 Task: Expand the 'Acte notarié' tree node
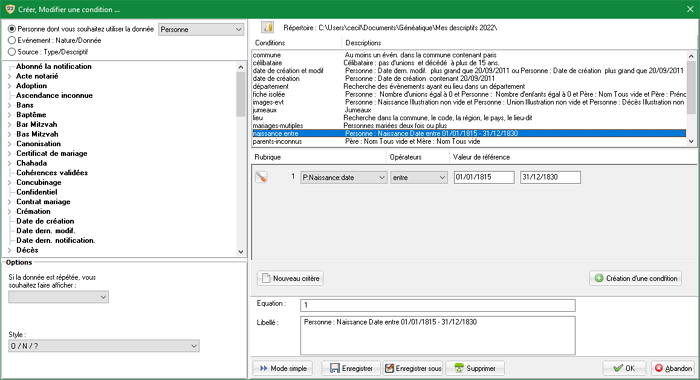click(x=10, y=76)
